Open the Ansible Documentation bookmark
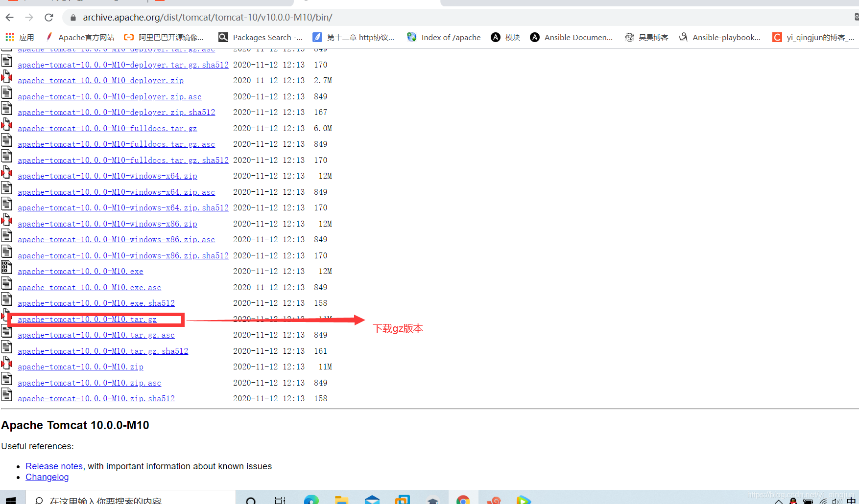The width and height of the screenshot is (859, 504). pos(572,37)
